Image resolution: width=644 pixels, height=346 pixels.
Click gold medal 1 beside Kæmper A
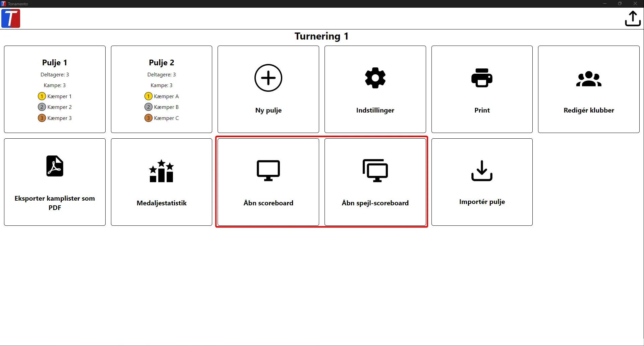click(148, 96)
